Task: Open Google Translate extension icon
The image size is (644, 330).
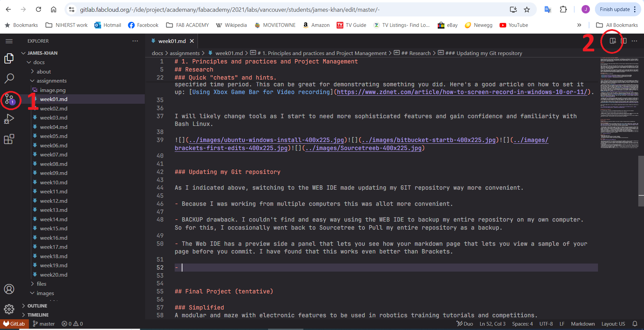Action: pos(548,9)
